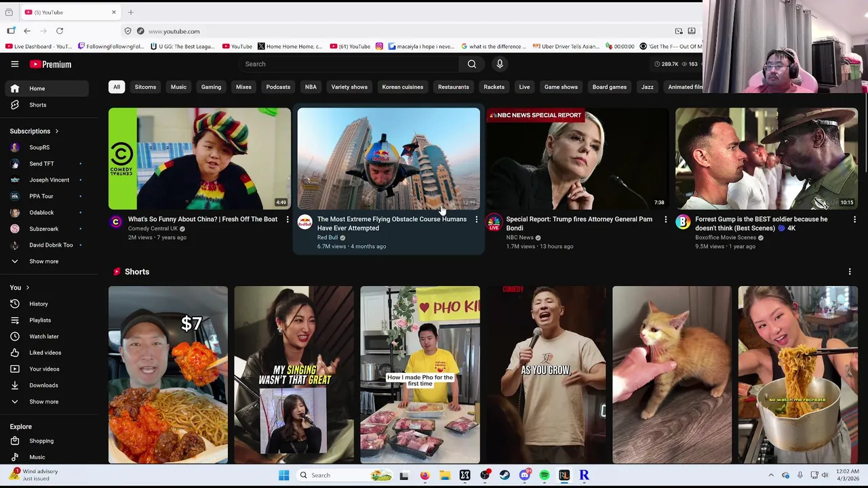This screenshot has height=488, width=868.
Task: Open Red Bull flying obstacle course thumbnail
Action: (389, 158)
